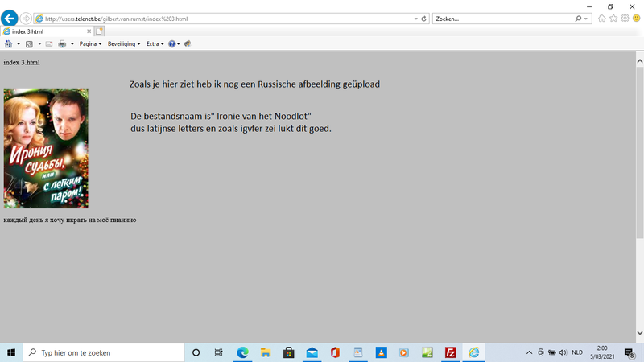Open address bar autocomplete dropdown arrow
644x362 pixels.
coord(415,19)
